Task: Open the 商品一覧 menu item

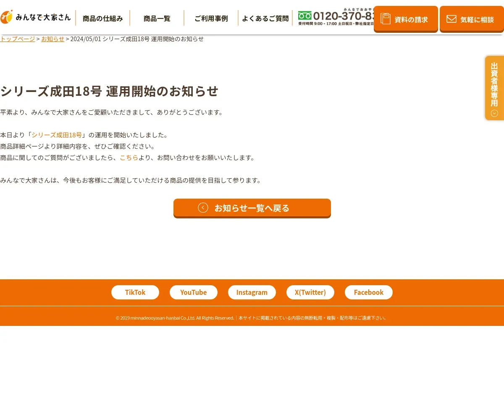Action: [157, 18]
